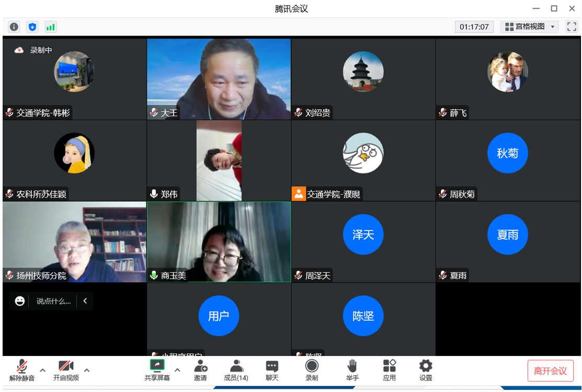Click the 说点什么... chat input
The width and height of the screenshot is (582, 392).
click(x=53, y=301)
